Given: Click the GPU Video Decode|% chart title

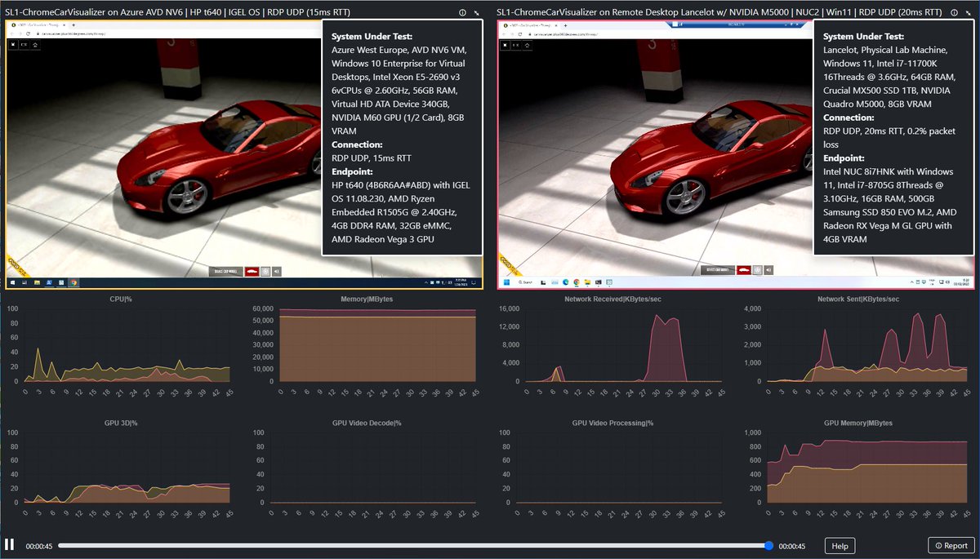Looking at the screenshot, I should coord(367,424).
